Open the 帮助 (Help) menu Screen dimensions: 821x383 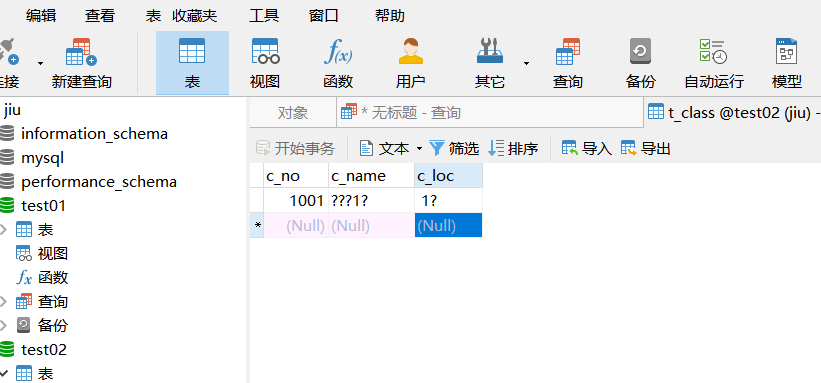tap(390, 16)
